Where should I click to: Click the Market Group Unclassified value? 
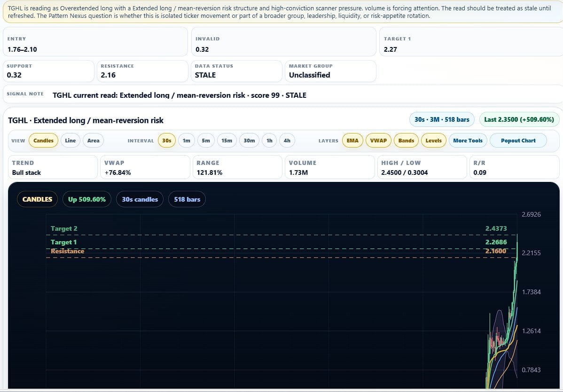pos(310,75)
